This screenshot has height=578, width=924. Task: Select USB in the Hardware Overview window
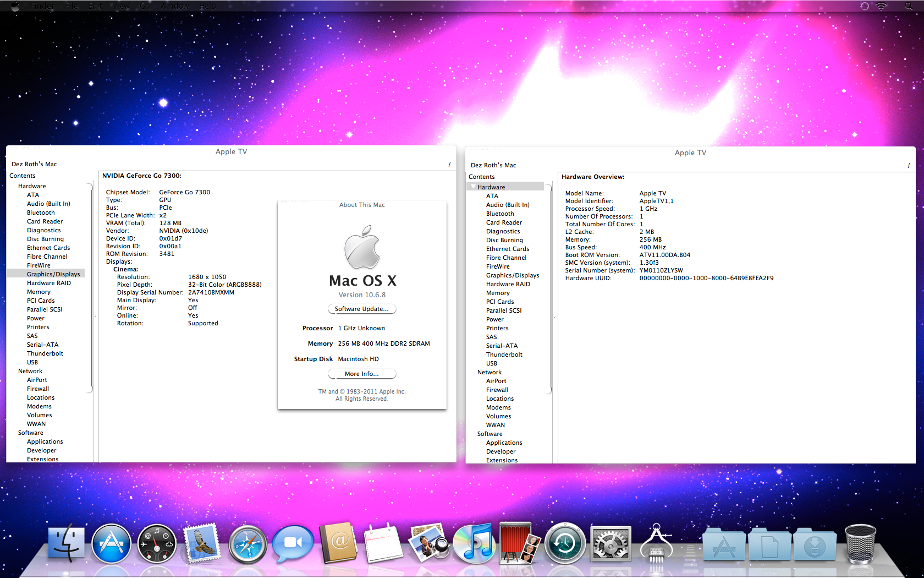tap(492, 363)
